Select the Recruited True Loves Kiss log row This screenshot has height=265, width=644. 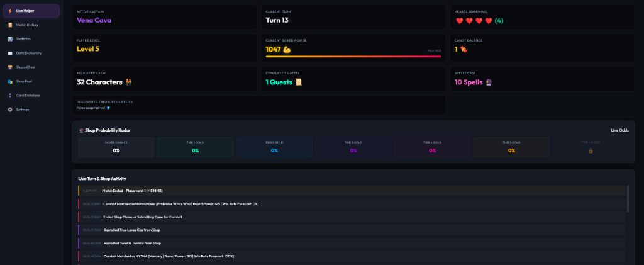coord(352,230)
